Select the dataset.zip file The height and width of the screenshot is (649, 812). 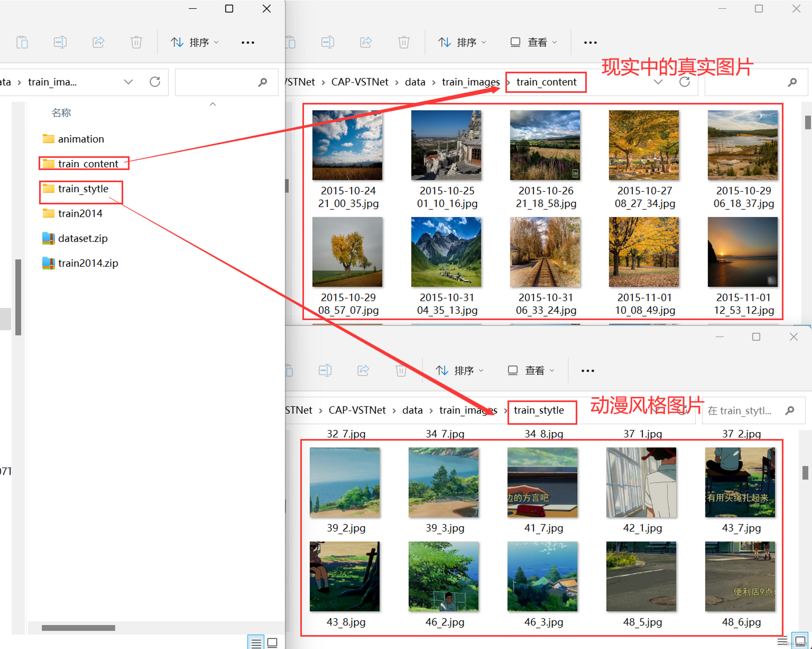(82, 238)
